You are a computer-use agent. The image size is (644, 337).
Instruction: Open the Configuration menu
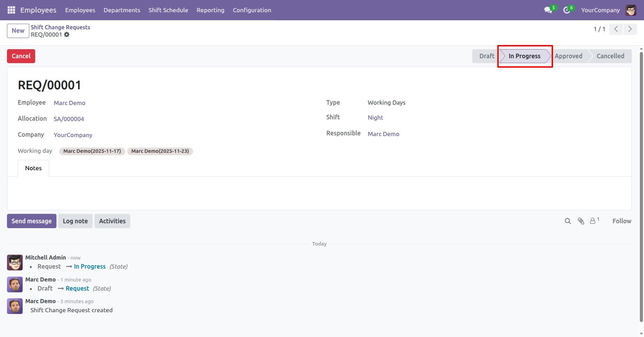click(252, 10)
